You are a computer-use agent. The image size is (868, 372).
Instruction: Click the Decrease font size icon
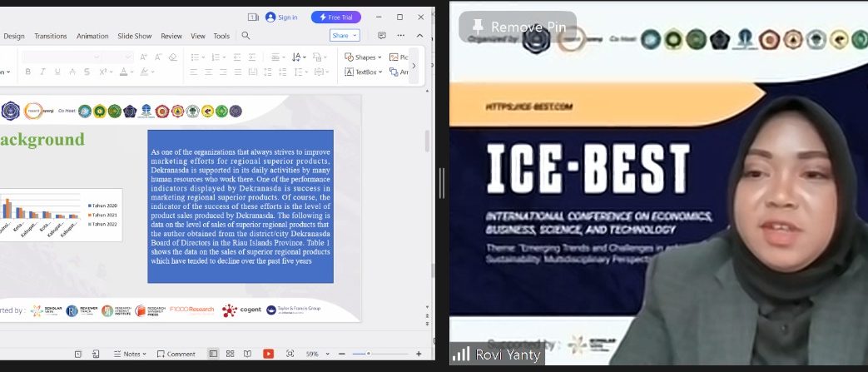tap(158, 57)
